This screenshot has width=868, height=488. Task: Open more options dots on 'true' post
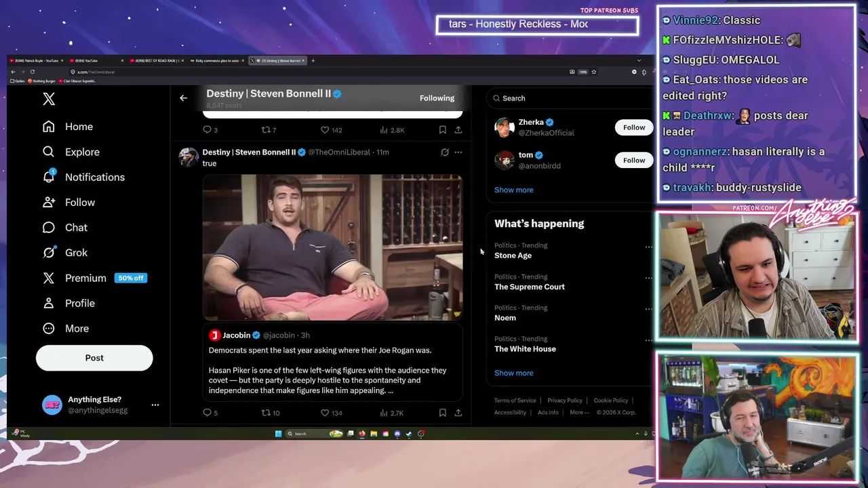tap(458, 152)
